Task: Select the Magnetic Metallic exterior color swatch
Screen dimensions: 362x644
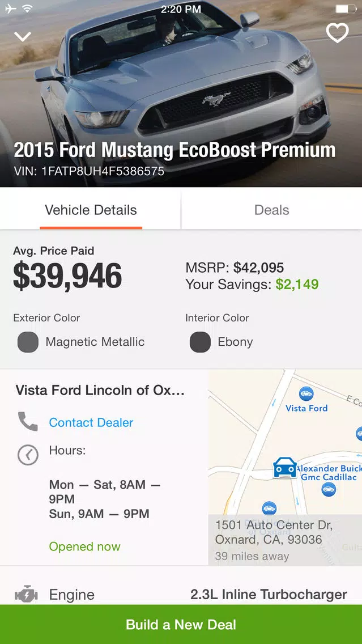Action: tap(28, 342)
